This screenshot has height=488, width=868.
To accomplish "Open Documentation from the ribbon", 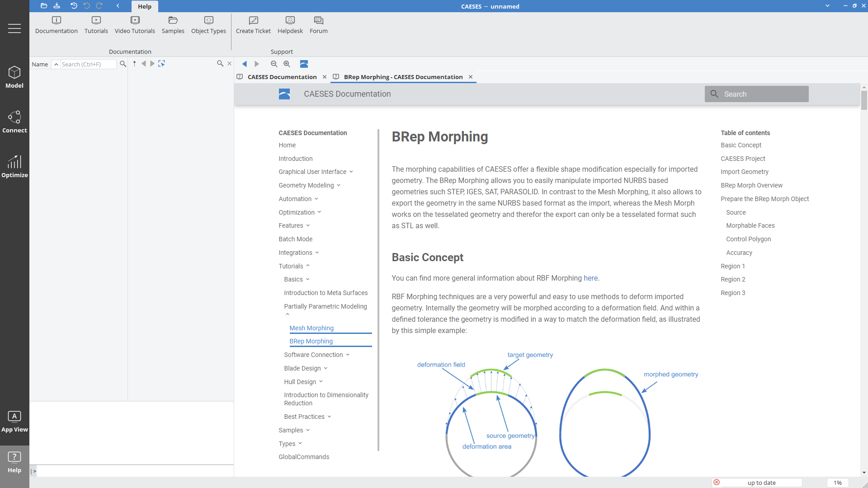I will (57, 25).
